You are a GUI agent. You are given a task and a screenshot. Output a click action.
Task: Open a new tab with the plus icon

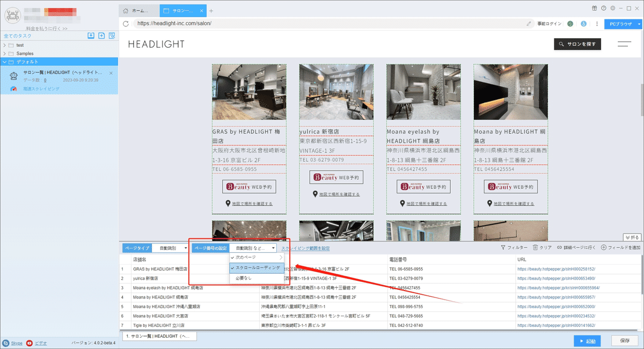pos(211,11)
